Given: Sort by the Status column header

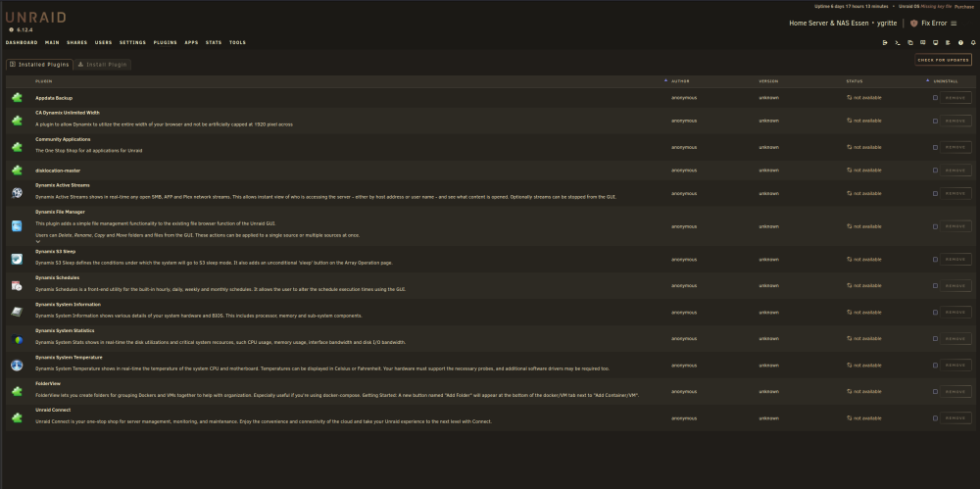Looking at the screenshot, I should click(855, 81).
